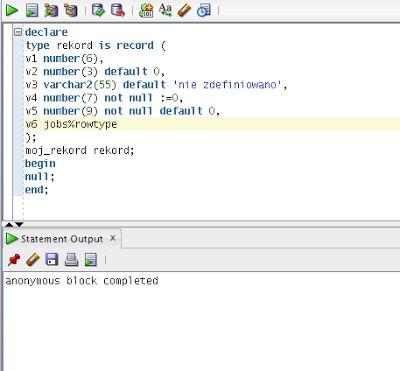Click the up arrow on the pane splitter

(x=9, y=225)
